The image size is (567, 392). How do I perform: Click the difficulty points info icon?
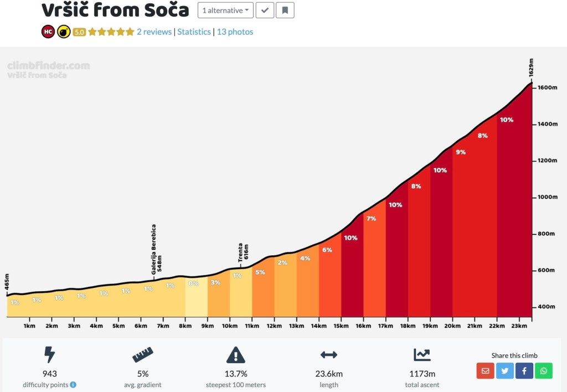tap(73, 385)
